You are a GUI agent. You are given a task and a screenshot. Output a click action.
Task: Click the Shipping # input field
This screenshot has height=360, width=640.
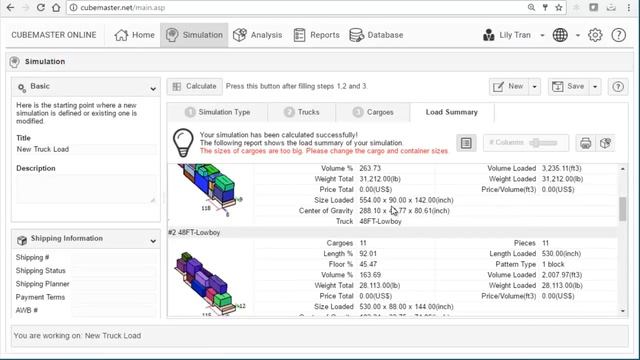pos(114,258)
